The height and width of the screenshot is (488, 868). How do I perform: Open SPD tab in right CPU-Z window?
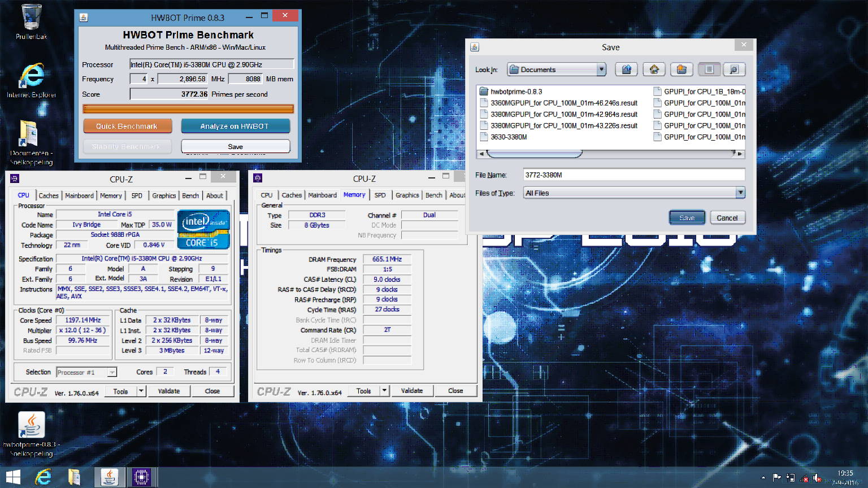[380, 195]
